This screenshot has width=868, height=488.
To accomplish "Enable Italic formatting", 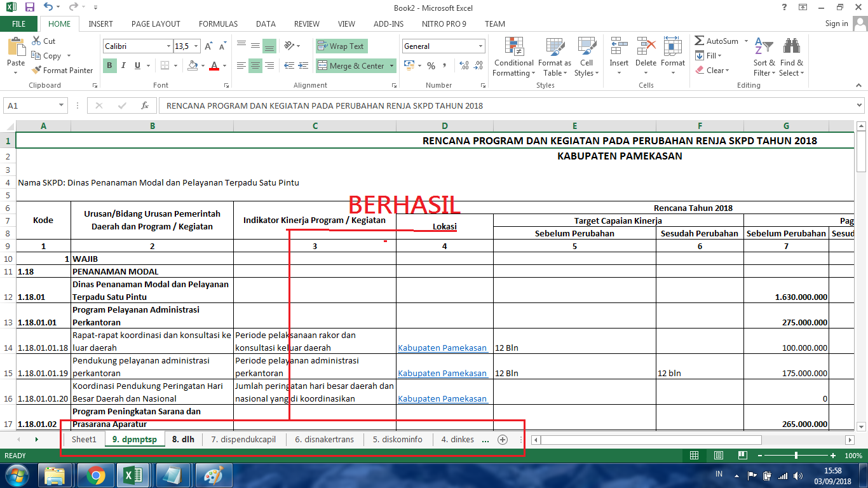I will coord(123,66).
